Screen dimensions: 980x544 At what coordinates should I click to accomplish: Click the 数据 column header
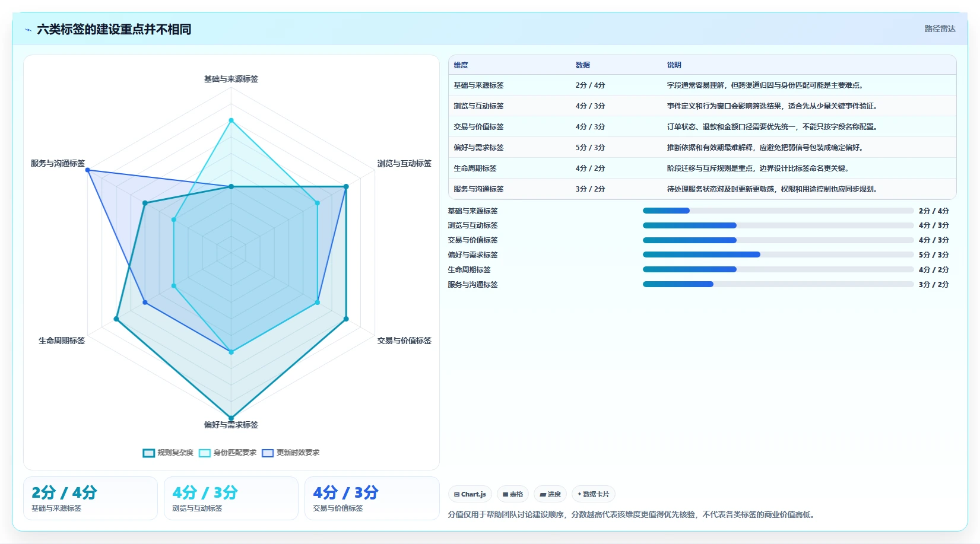click(x=583, y=65)
